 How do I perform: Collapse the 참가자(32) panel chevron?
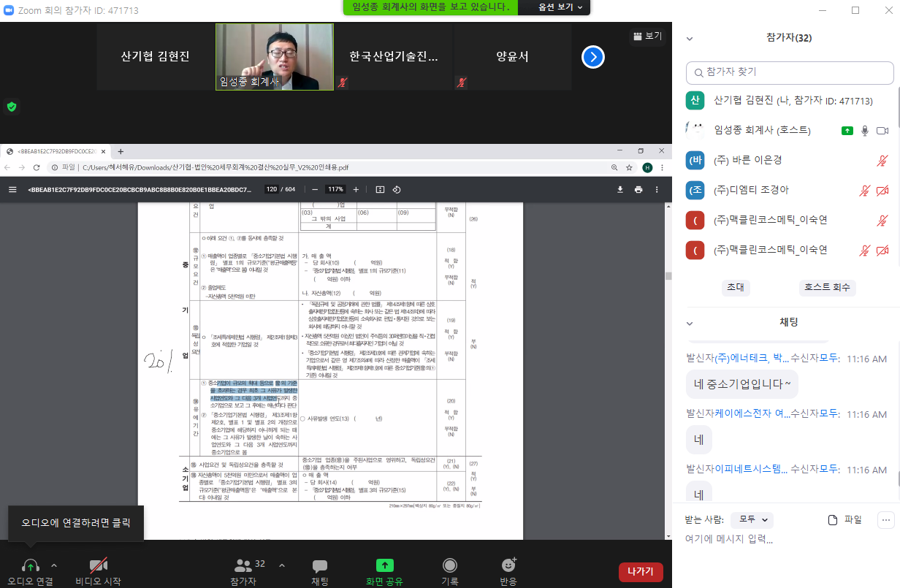point(689,38)
